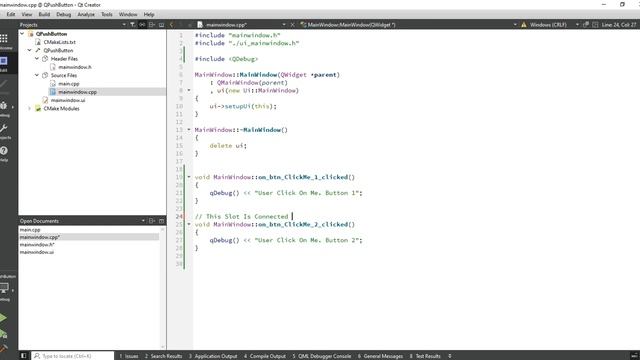Image resolution: width=640 pixels, height=360 pixels.
Task: Open the Edit menu
Action: click(x=11, y=14)
